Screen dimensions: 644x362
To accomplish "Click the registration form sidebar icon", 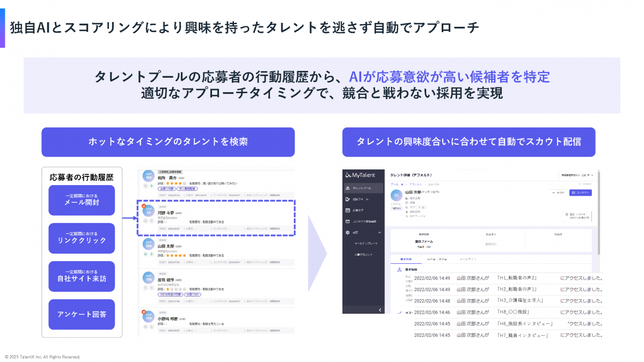I will tap(348, 199).
